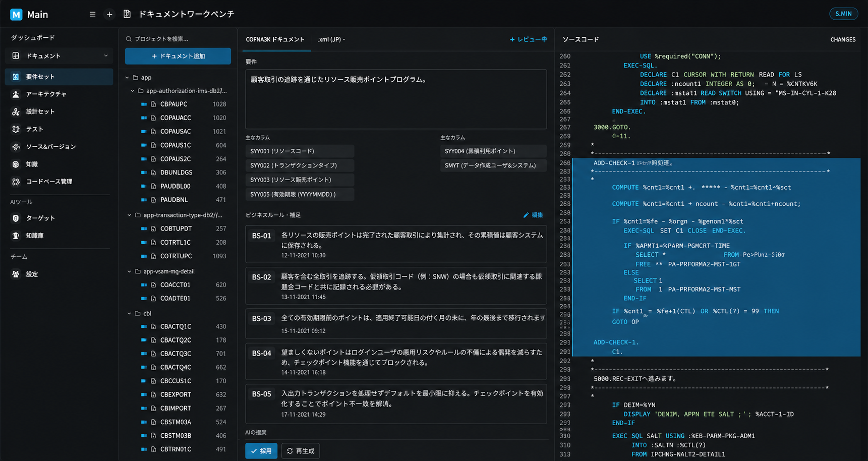Select the SYY004 (累積利用ポイント) column chip
This screenshot has width=868, height=461.
coord(493,151)
